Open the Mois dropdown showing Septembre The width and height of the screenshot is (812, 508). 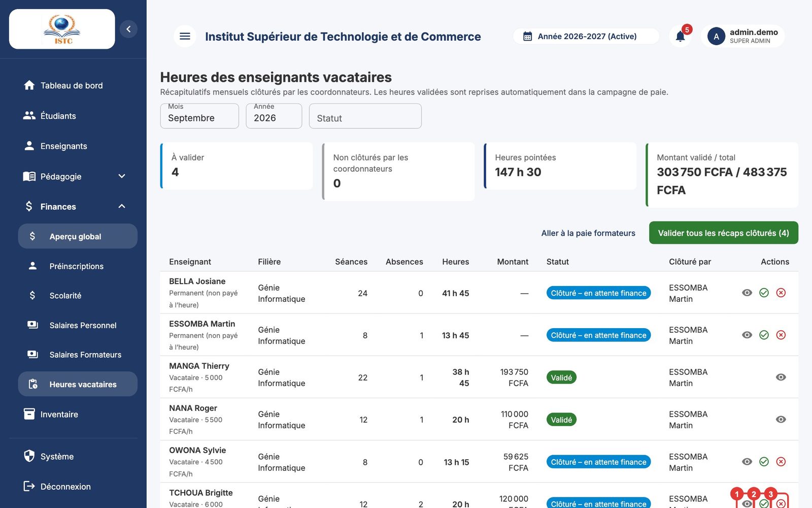[x=199, y=116]
